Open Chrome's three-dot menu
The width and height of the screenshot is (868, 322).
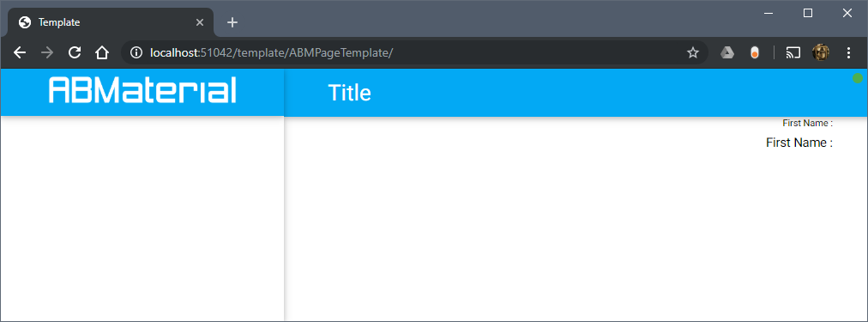point(848,52)
